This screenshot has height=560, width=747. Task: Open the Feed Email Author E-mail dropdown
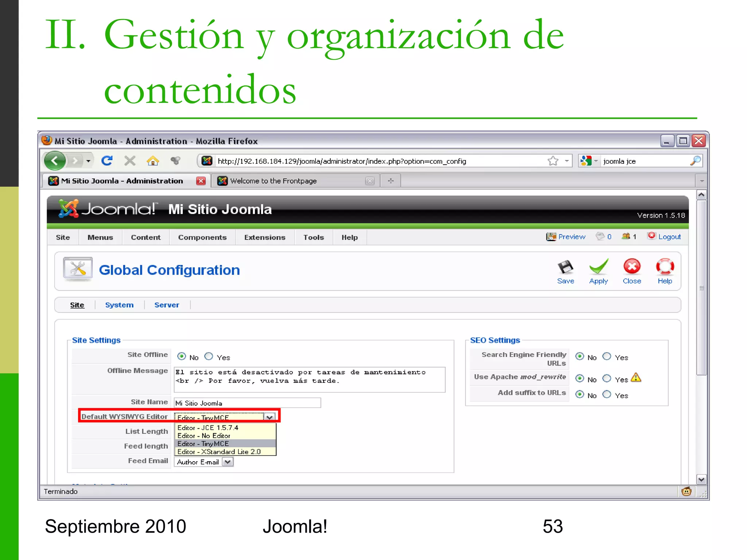pyautogui.click(x=228, y=462)
